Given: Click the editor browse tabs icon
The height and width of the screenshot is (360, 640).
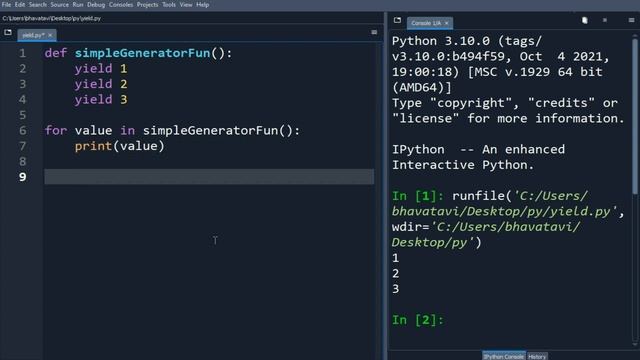Looking at the screenshot, I should coord(8,32).
